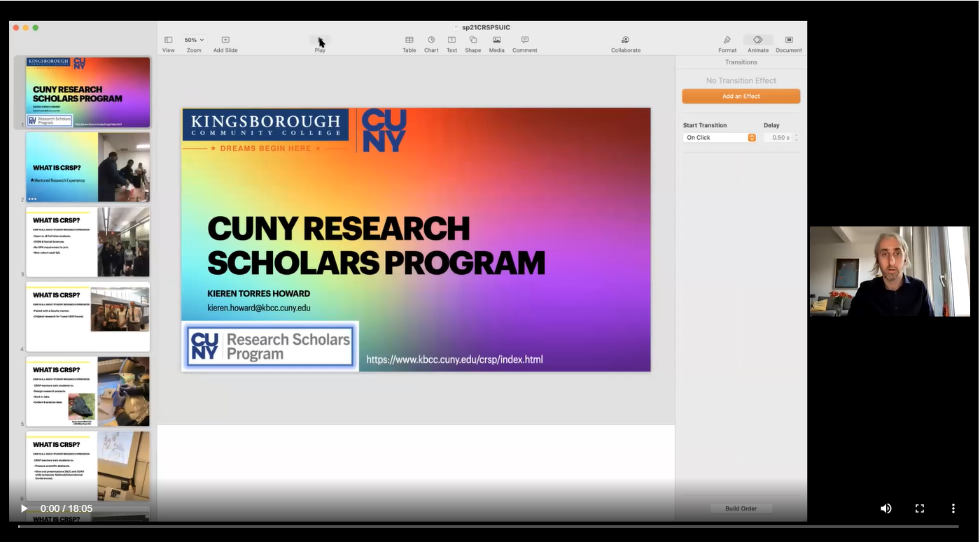Click the 0:00 / 18:05 time display
Screen dimensions: 980x542
[x=66, y=508]
